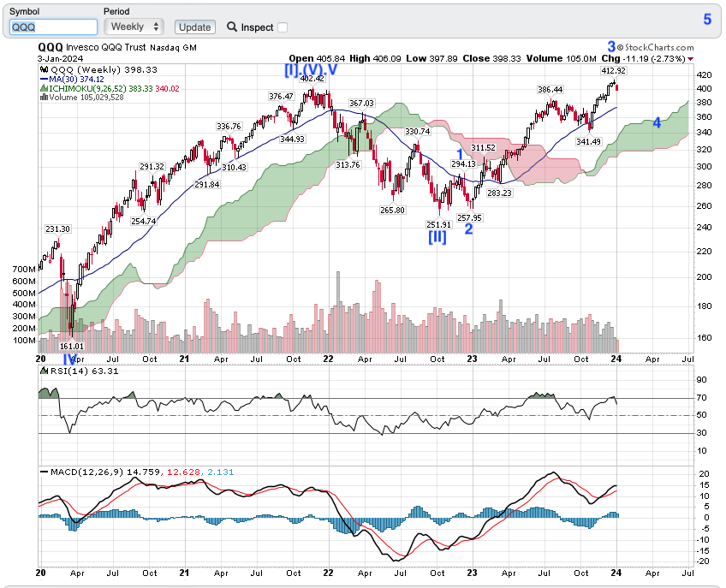
Task: Click the [I].(V).V wave annotation
Action: [x=311, y=69]
